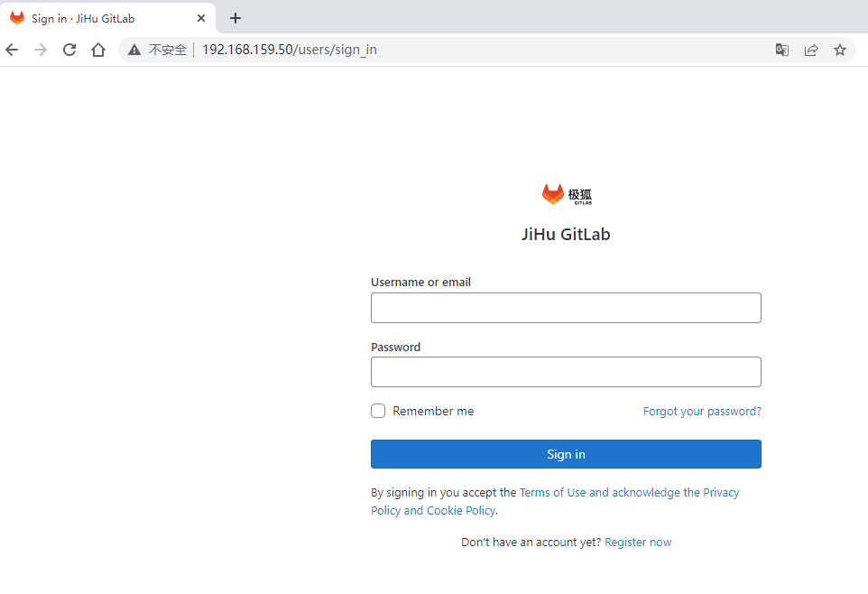The image size is (868, 594).
Task: Click the blue Sign in button
Action: click(566, 454)
